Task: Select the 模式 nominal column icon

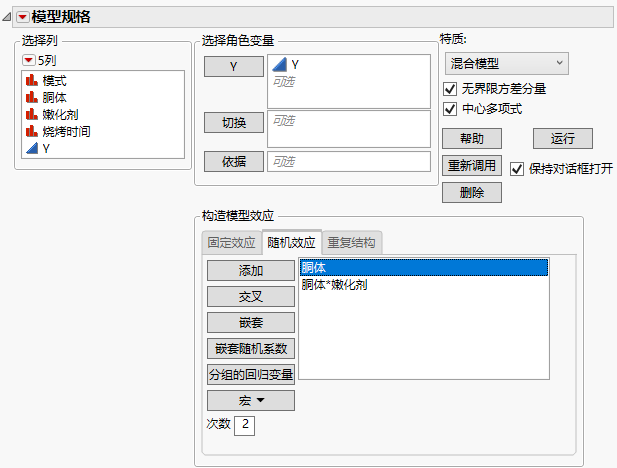Action: pyautogui.click(x=32, y=80)
